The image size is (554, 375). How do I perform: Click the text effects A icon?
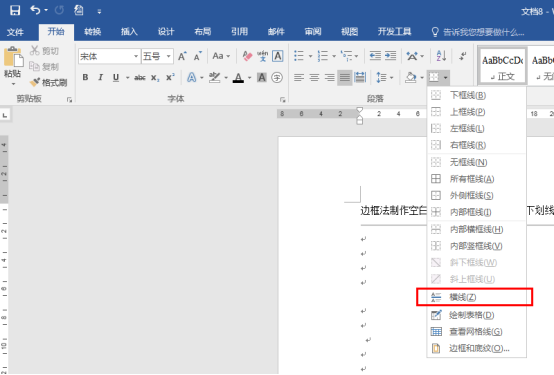(191, 77)
